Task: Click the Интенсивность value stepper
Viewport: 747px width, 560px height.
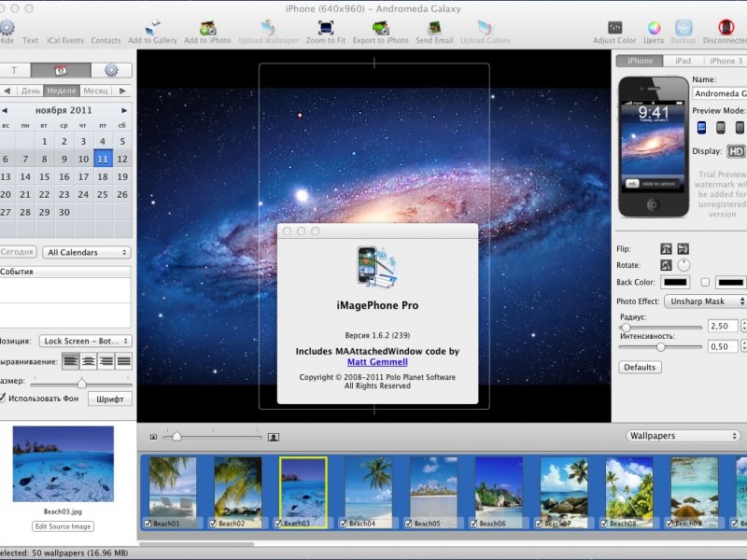Action: pyautogui.click(x=743, y=346)
